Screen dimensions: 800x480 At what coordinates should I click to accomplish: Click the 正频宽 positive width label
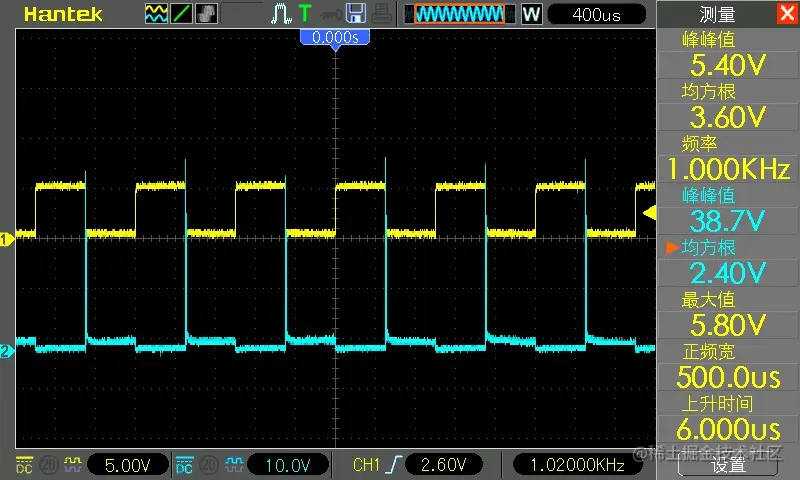click(x=708, y=351)
